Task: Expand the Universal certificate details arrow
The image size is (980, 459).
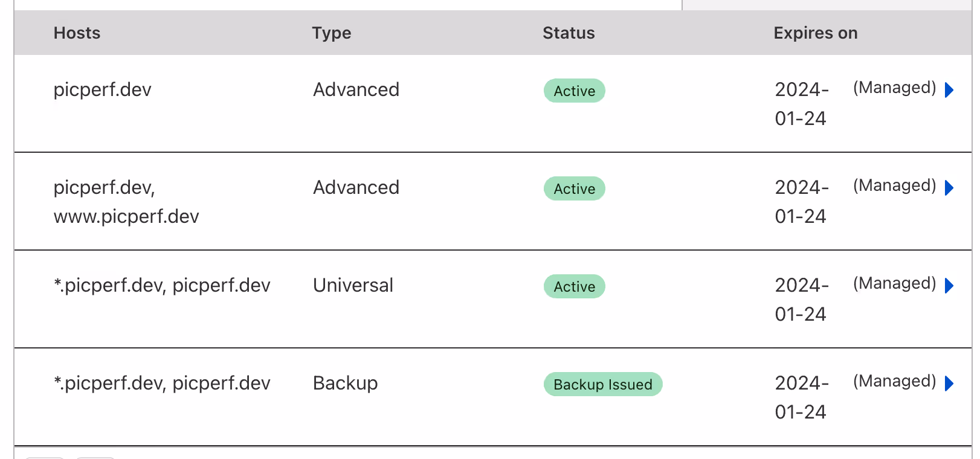Action: 949,286
